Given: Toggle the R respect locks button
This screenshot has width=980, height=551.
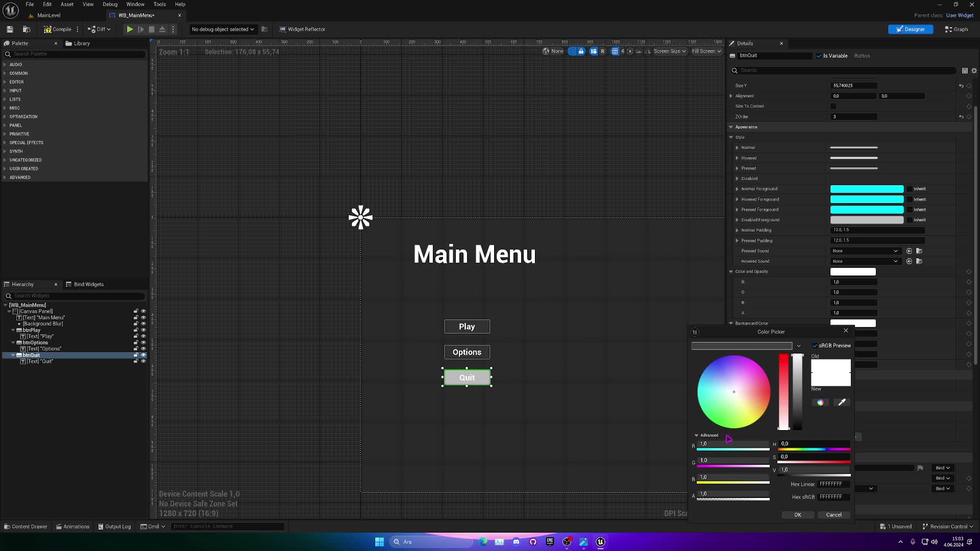Looking at the screenshot, I should pyautogui.click(x=603, y=51).
